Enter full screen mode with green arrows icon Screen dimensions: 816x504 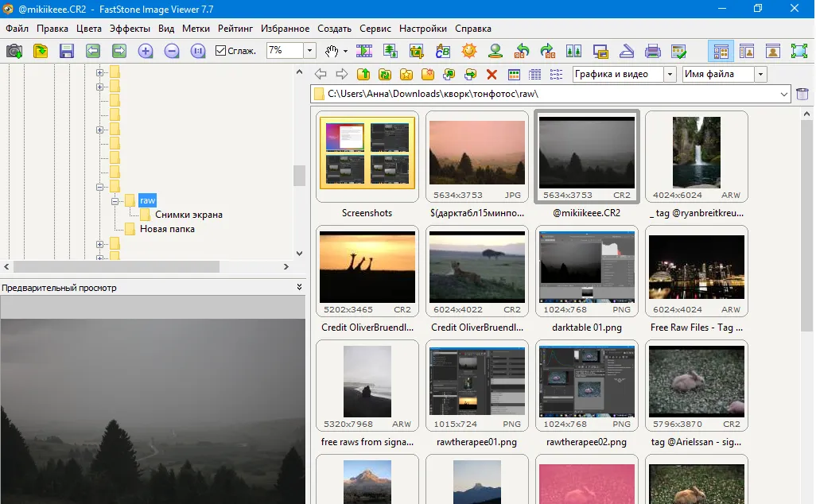799,51
